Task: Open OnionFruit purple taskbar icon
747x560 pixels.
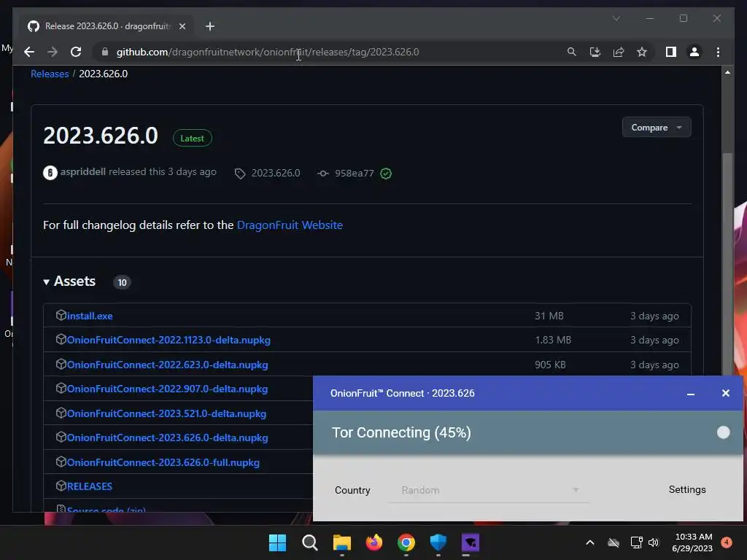Action: pyautogui.click(x=471, y=542)
